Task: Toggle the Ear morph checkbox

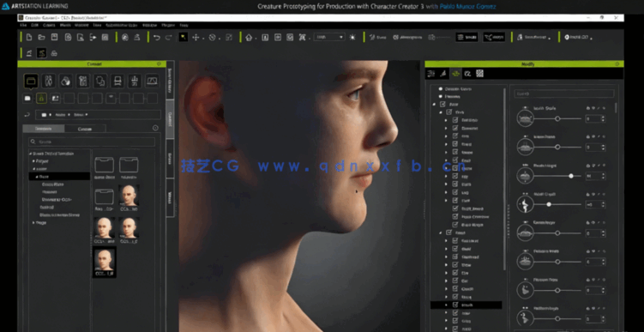Action: (455, 281)
